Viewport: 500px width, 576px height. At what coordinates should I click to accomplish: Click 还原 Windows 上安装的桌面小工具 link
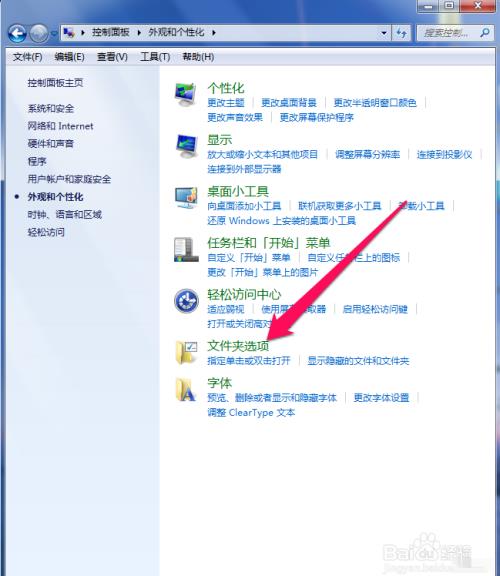pyautogui.click(x=282, y=221)
